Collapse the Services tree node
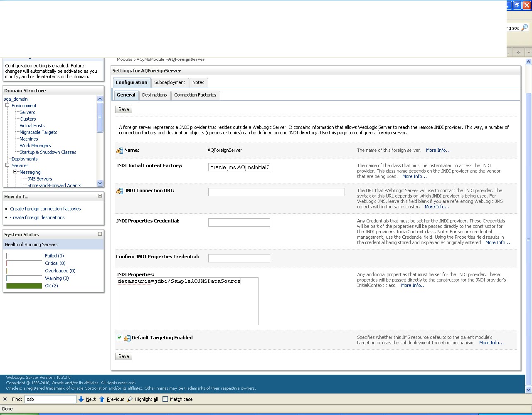 pyautogui.click(x=7, y=166)
